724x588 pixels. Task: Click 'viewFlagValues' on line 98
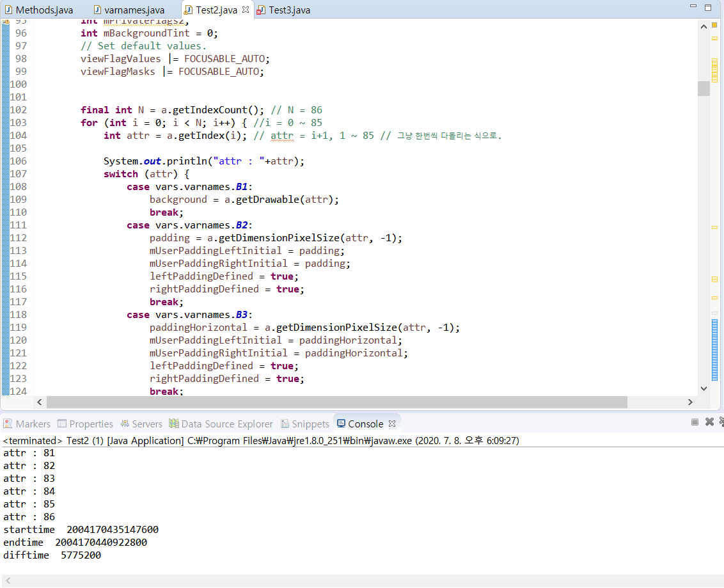(x=121, y=59)
